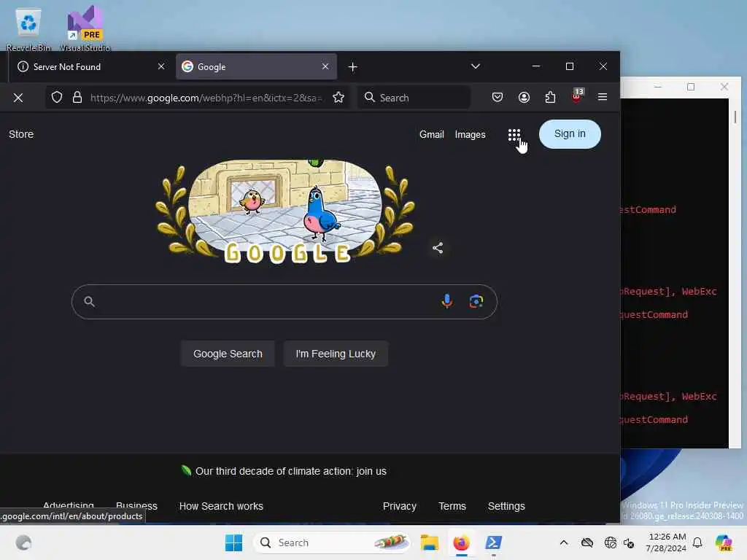Screen dimensions: 747x560
Task: Click the OneDrive cloud tray icon
Action: pos(587,542)
